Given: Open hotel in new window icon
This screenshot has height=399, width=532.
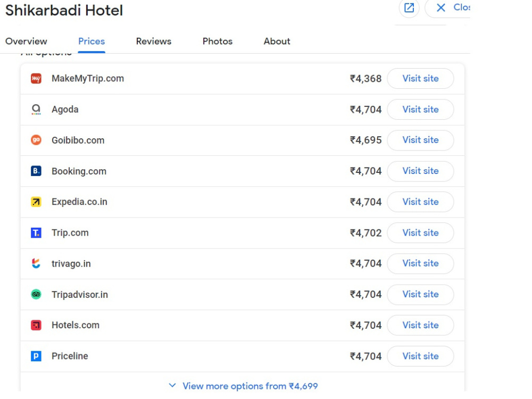Looking at the screenshot, I should [x=409, y=8].
